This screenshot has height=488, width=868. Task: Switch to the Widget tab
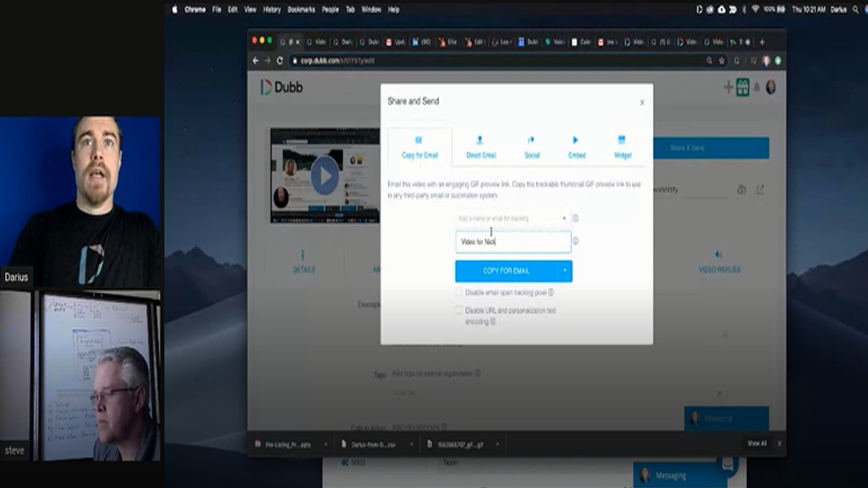tap(623, 147)
